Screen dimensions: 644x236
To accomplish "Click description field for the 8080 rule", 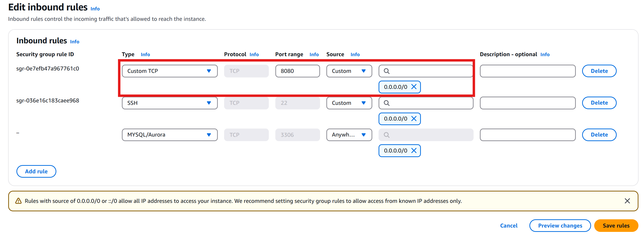I will coord(527,71).
